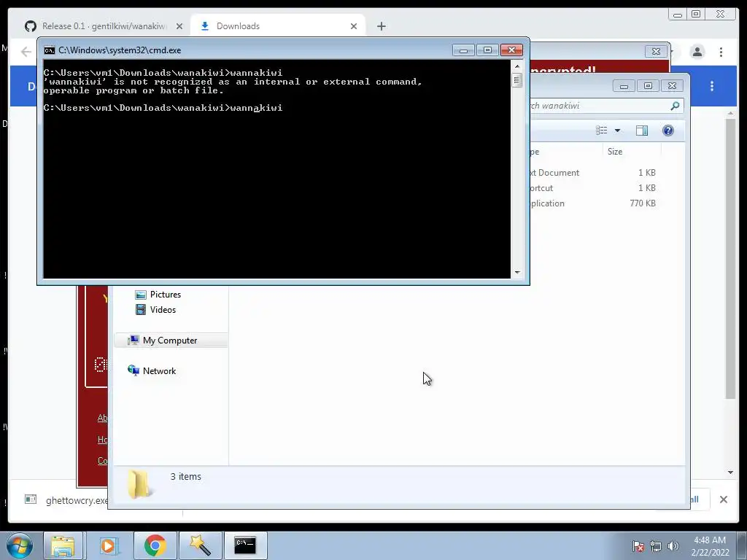
Task: Open the Windows Start menu orb
Action: coord(20,545)
